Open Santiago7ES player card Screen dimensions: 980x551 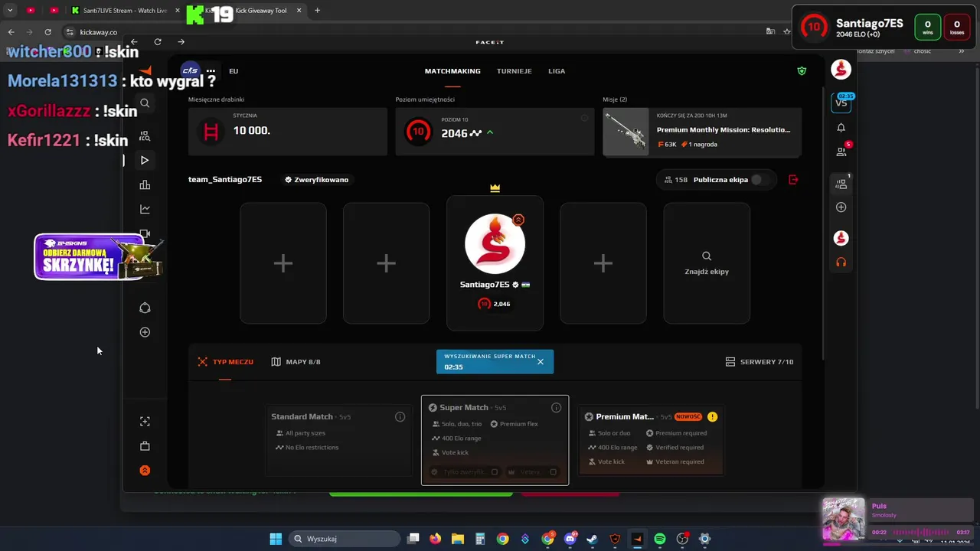tap(495, 263)
